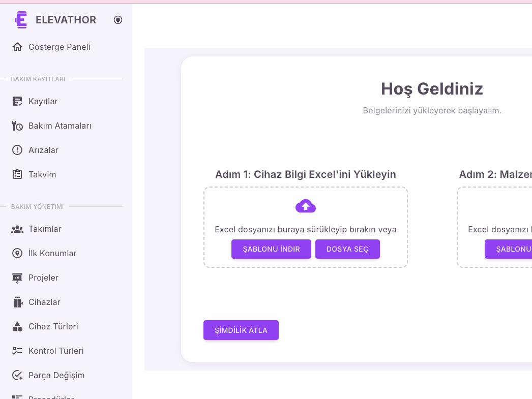The image size is (532, 399).
Task: Click the Cihazlar elevator icon
Action: pos(17,302)
